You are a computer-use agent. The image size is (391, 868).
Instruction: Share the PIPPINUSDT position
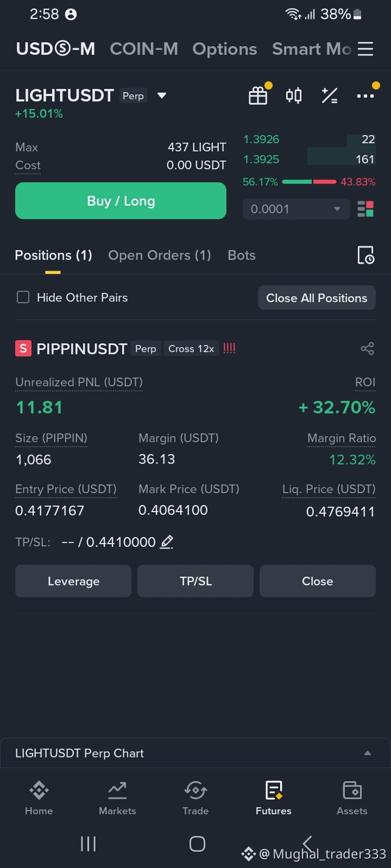368,348
